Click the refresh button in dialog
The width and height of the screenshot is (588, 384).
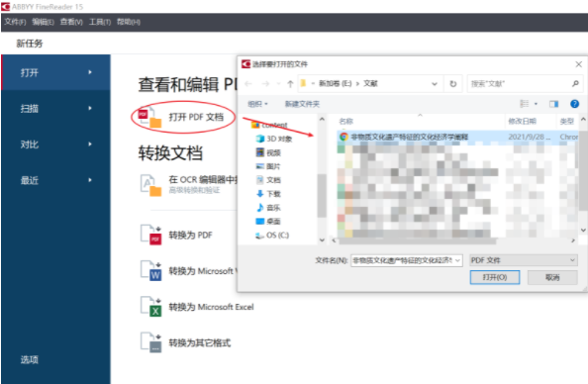453,83
